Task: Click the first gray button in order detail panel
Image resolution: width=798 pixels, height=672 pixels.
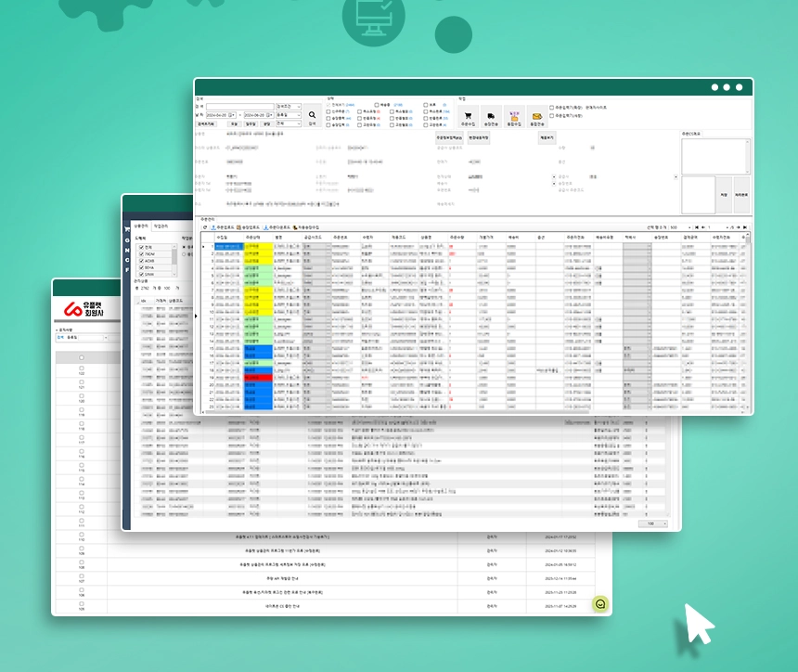Action: [x=449, y=138]
